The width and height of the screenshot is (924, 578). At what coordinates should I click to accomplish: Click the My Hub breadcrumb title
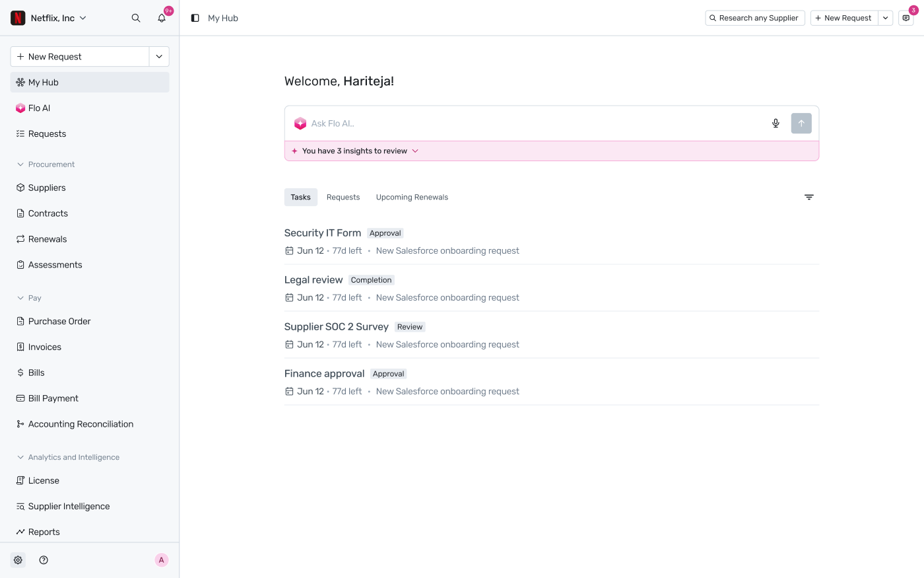click(223, 18)
